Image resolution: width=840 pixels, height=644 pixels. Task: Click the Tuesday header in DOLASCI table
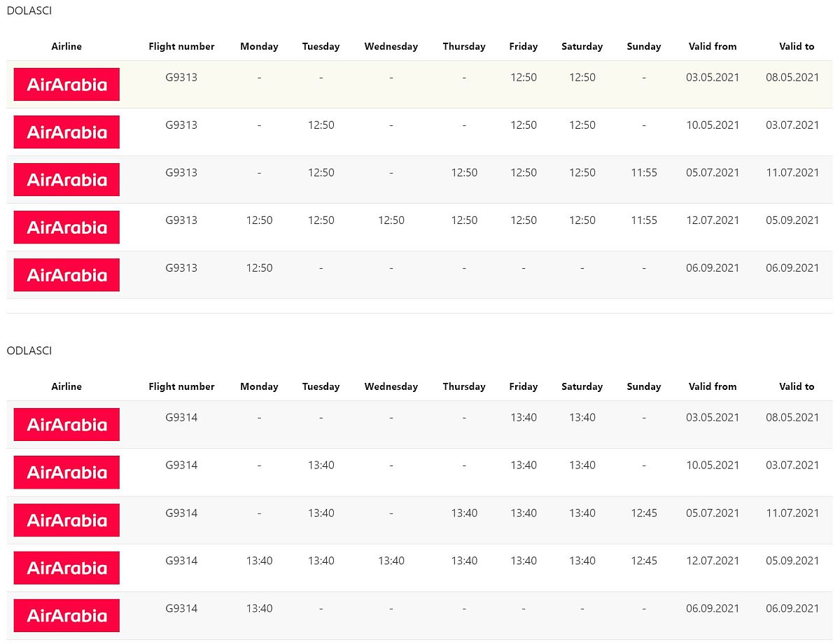(x=321, y=46)
